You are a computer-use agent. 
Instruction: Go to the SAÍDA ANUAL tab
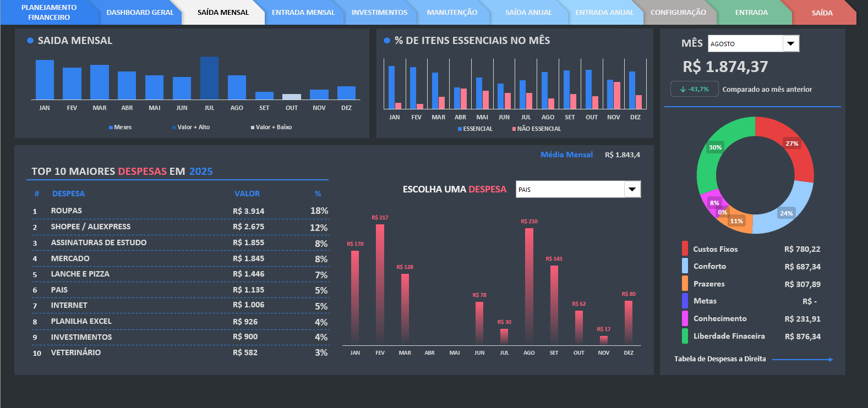[528, 12]
